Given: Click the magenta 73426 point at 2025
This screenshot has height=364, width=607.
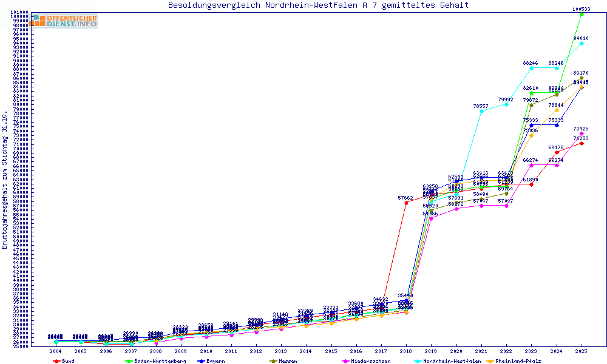Looking at the screenshot, I should coord(582,133).
